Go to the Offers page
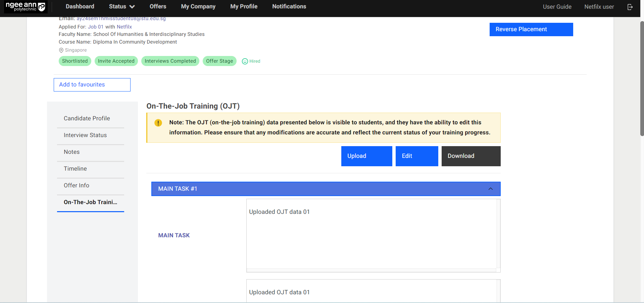 pyautogui.click(x=158, y=7)
